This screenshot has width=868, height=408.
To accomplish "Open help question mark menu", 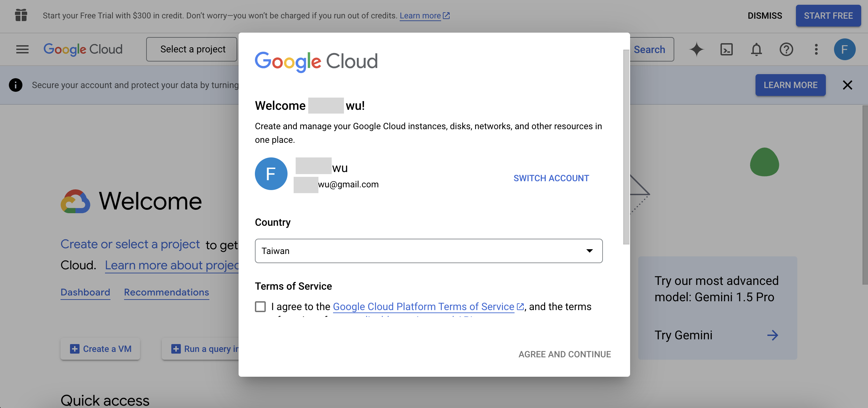I will (x=786, y=49).
